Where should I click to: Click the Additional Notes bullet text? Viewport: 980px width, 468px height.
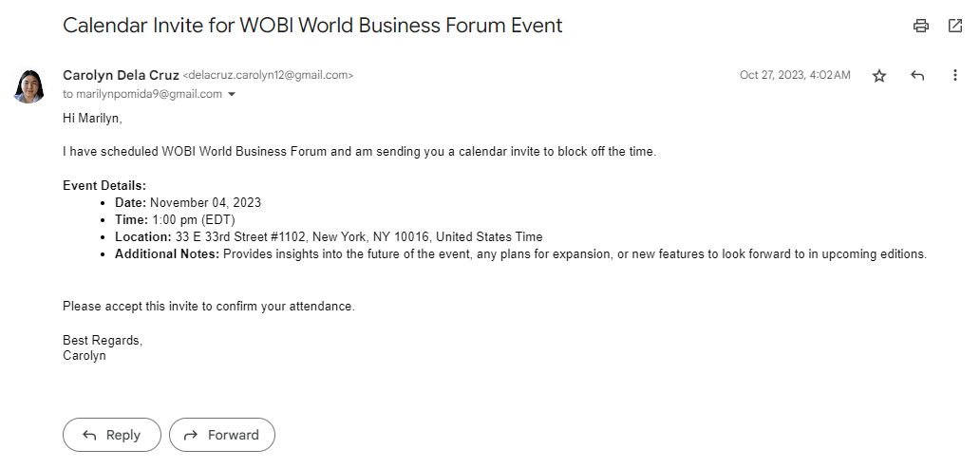point(574,254)
